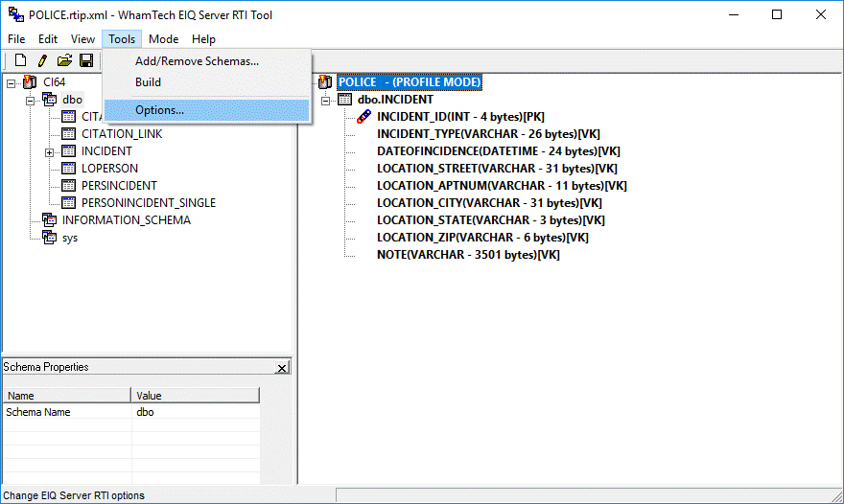The image size is (844, 504).
Task: Click the INCIDENT_ID primary key icon
Action: click(363, 117)
